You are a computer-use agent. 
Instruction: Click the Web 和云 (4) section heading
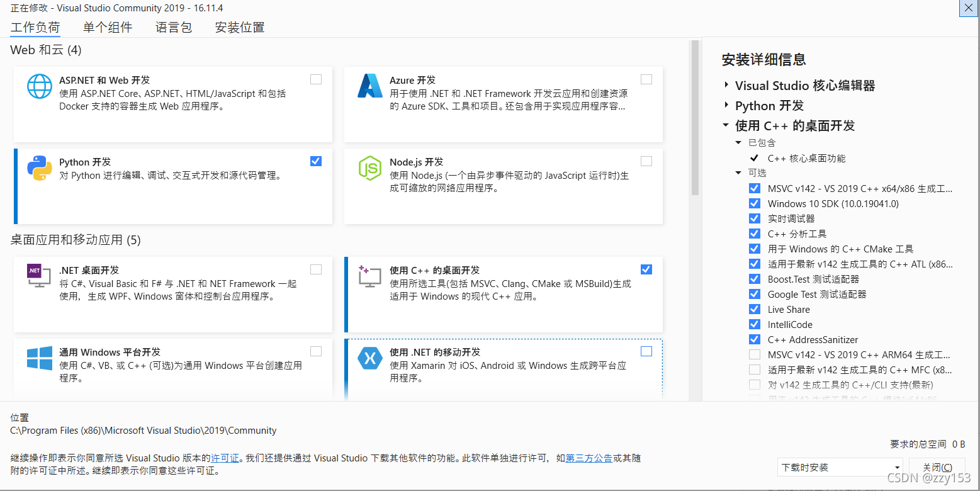click(46, 50)
